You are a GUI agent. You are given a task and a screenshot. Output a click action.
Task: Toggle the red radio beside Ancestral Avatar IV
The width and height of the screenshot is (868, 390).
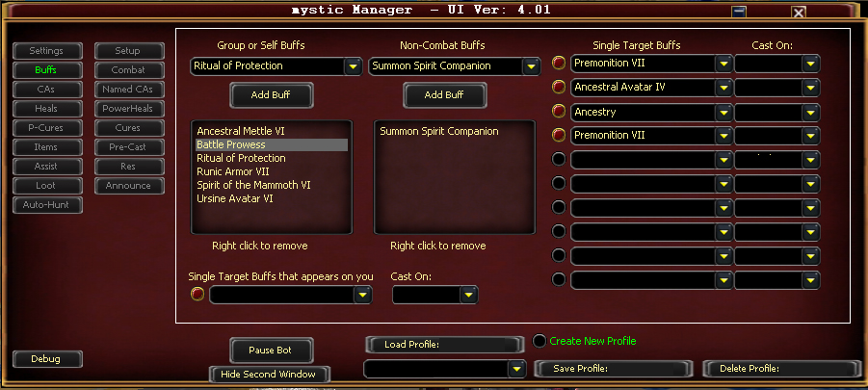(559, 88)
